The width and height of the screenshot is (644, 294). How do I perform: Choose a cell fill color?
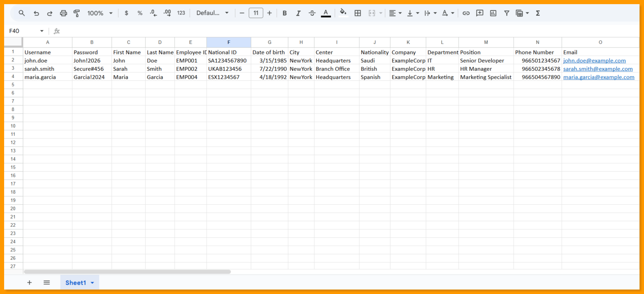pyautogui.click(x=343, y=13)
